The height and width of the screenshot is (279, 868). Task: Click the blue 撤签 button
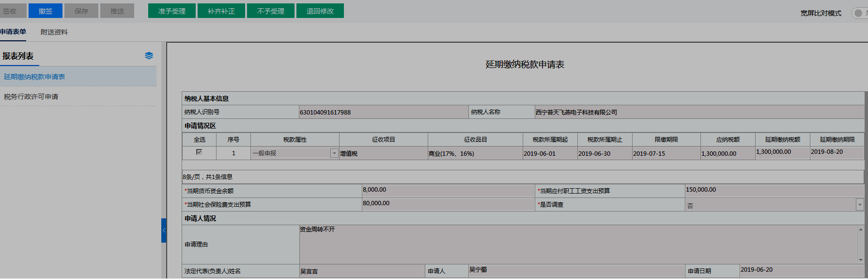(46, 11)
